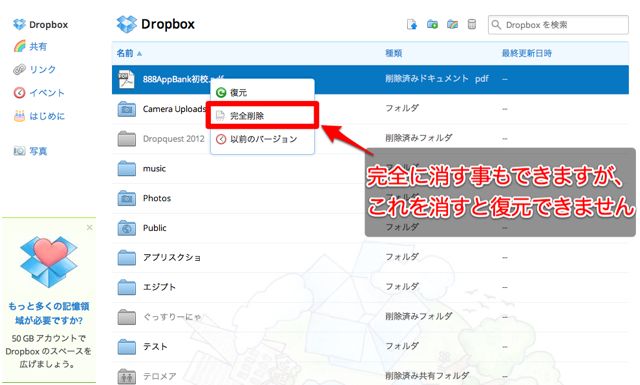Click the Public folder icon
This screenshot has height=385, width=640.
pyautogui.click(x=127, y=228)
